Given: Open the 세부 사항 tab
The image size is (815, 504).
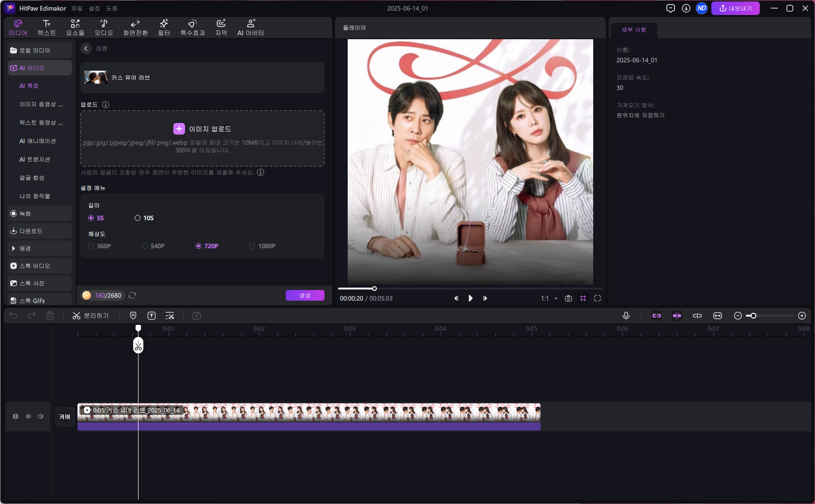Looking at the screenshot, I should tap(634, 30).
